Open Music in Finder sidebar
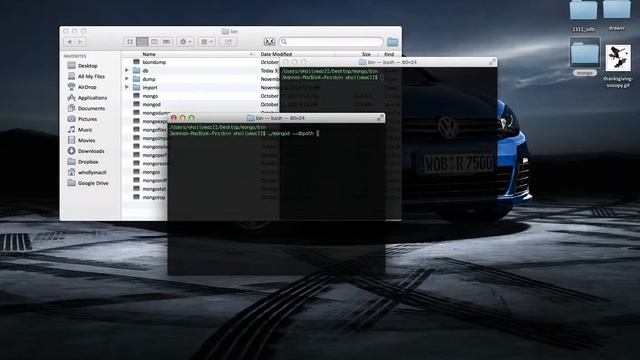 click(80, 129)
